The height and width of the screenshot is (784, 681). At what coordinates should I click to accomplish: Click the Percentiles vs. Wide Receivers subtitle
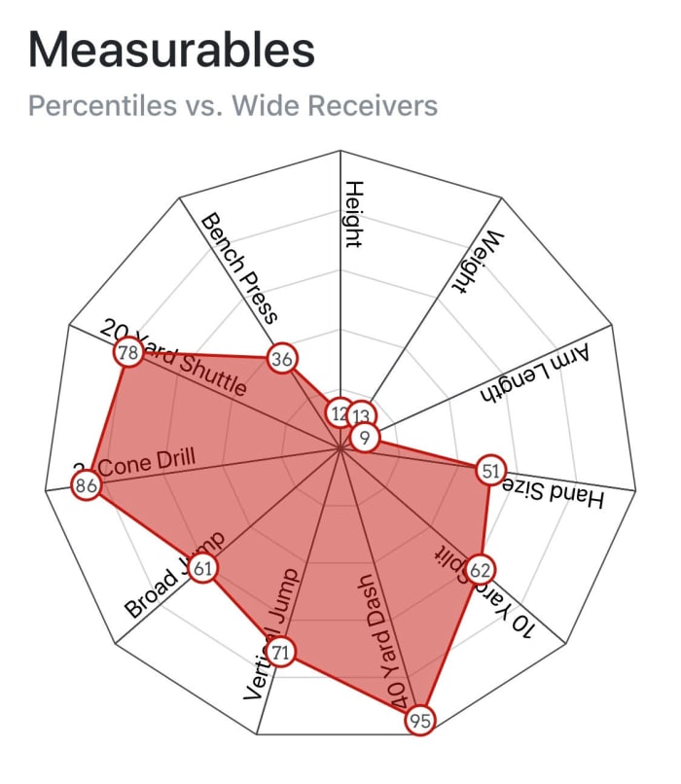pos(233,105)
